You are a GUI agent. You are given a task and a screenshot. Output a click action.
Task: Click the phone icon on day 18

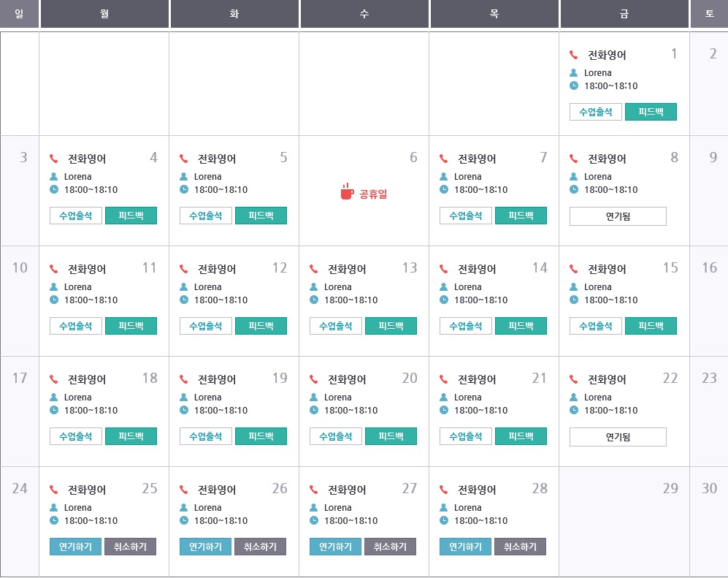[53, 379]
